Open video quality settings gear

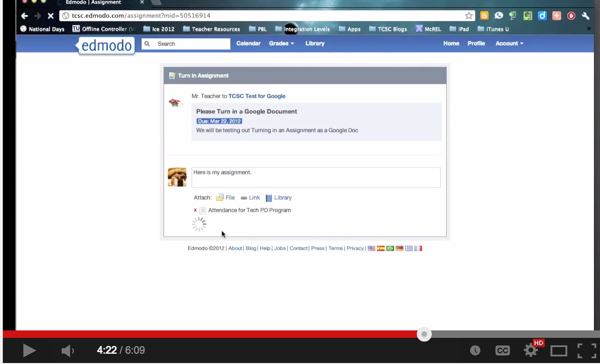pos(530,350)
